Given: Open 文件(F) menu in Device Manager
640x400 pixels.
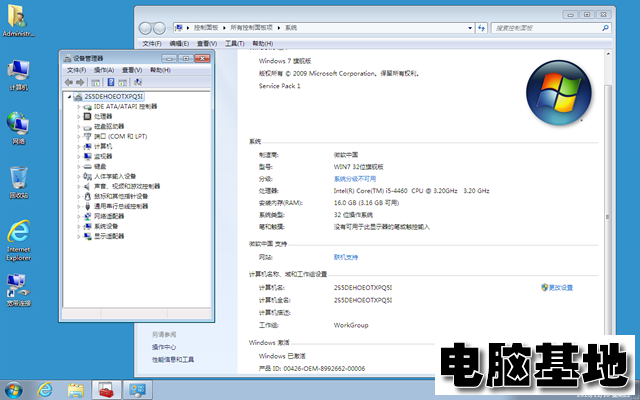Looking at the screenshot, I should point(76,70).
